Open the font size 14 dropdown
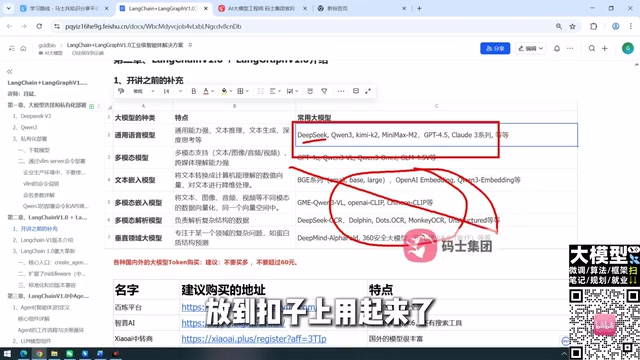Screen dimensions: 640x360 click(173, 91)
